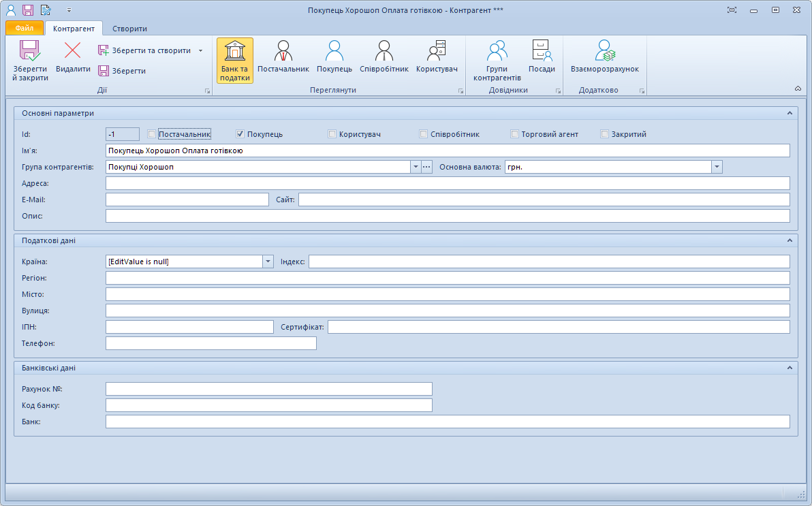The height and width of the screenshot is (506, 812).
Task: Untick the Покупець checkbox
Action: (240, 134)
